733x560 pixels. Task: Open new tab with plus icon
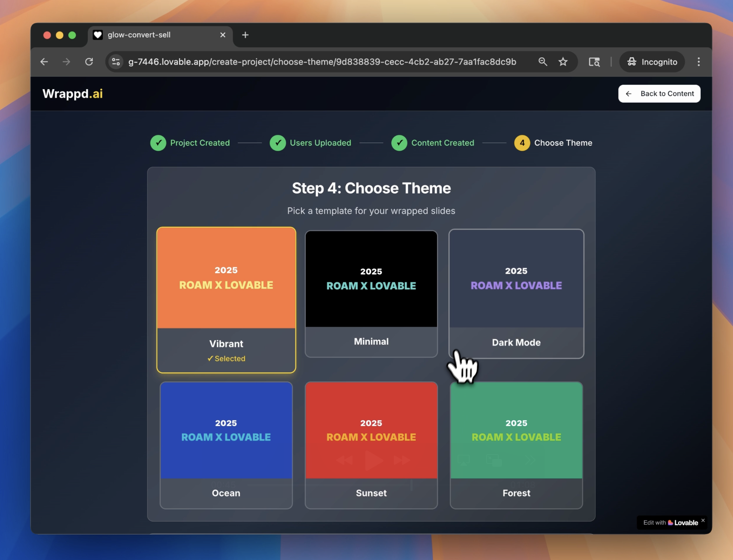[245, 35]
